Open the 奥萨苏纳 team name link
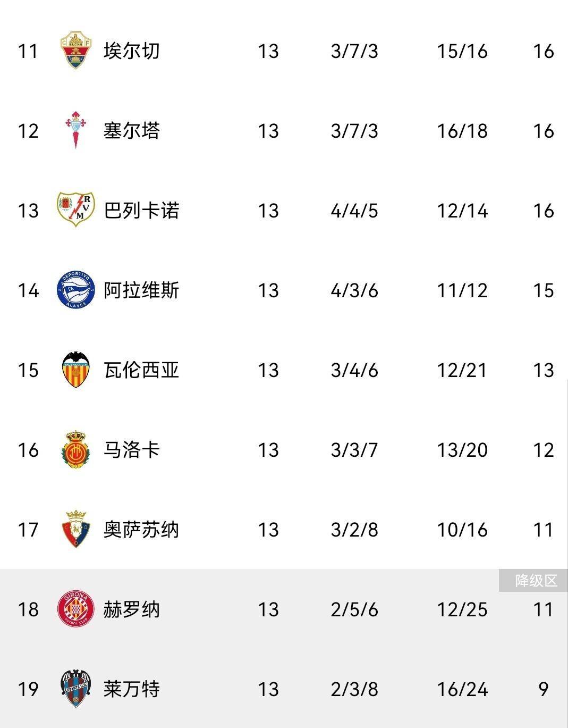 click(x=141, y=530)
